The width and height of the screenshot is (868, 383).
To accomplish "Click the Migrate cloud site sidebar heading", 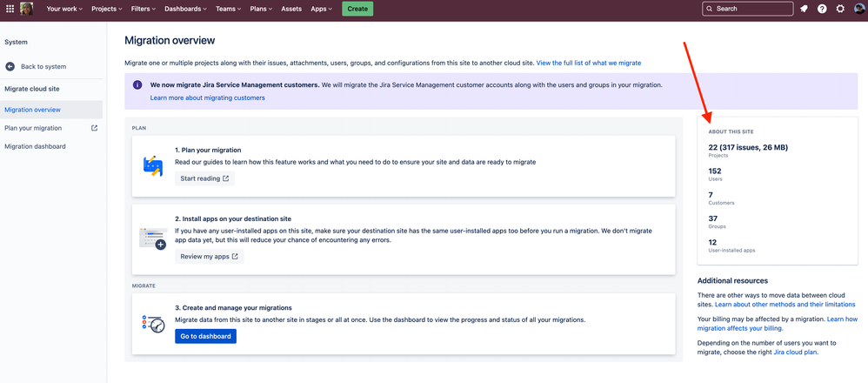I will point(32,89).
